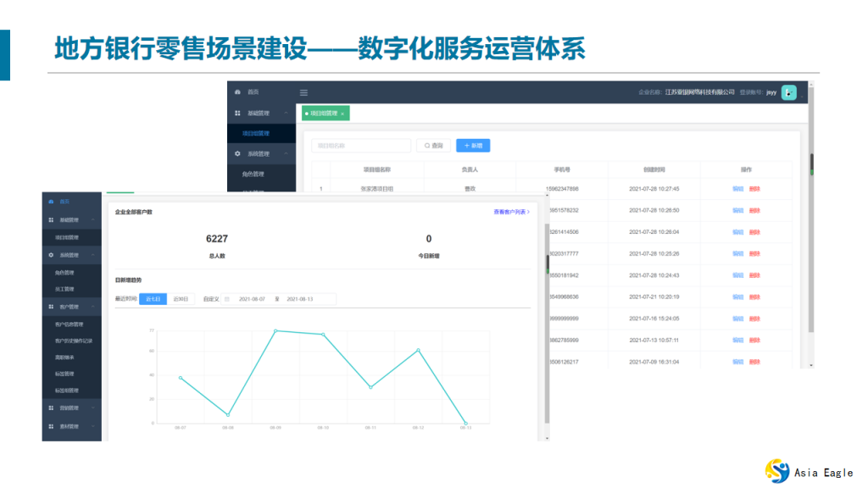Screen dimensions: 868x488
Task: Select the 自定义 date range option
Action: click(x=211, y=299)
